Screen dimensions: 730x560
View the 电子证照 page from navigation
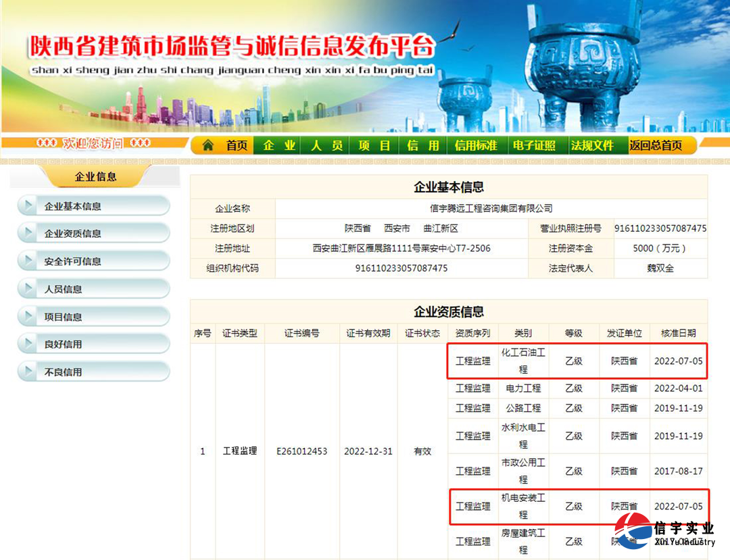pyautogui.click(x=534, y=146)
